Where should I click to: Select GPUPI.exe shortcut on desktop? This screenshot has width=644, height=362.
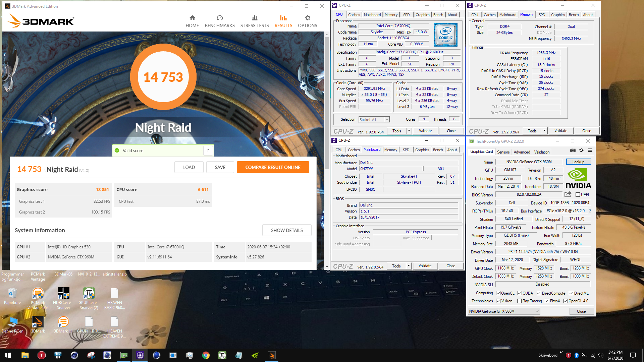[89, 298]
